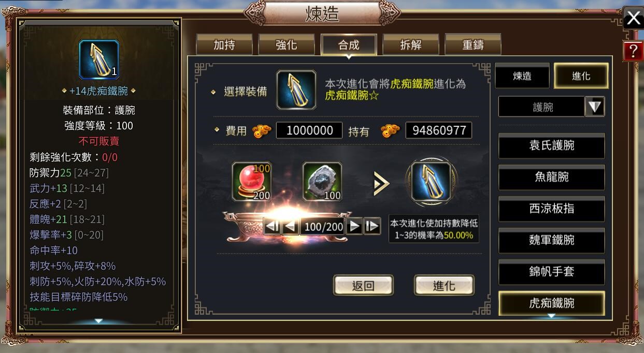Expand item stats with bottom arrow
The height and width of the screenshot is (353, 644).
coord(98,321)
